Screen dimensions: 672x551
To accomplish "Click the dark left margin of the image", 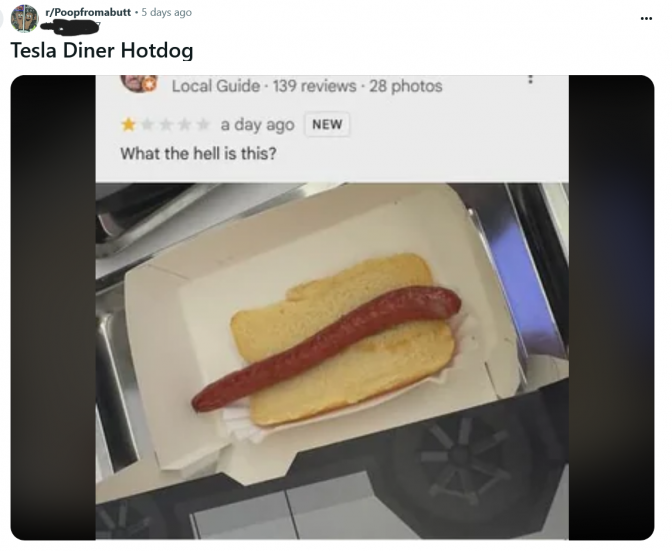I will [x=53, y=307].
